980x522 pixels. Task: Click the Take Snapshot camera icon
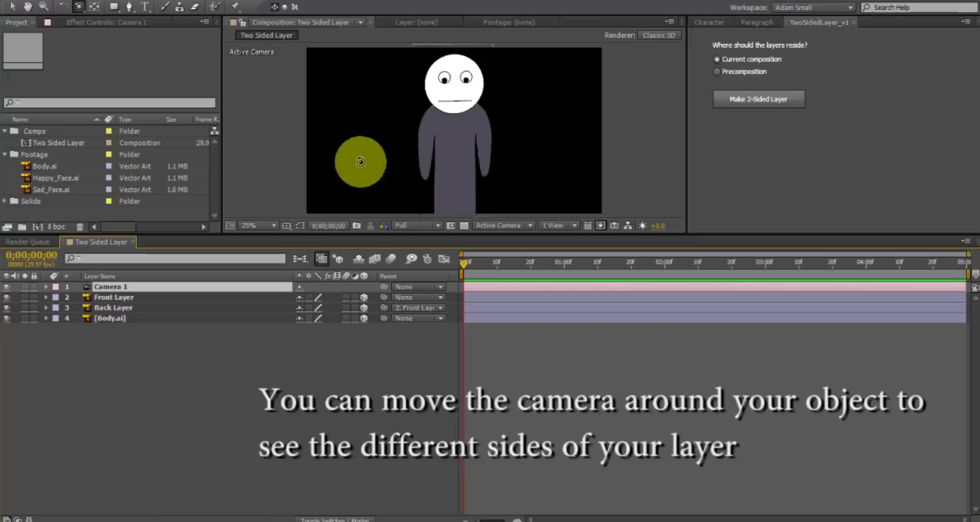coord(357,226)
